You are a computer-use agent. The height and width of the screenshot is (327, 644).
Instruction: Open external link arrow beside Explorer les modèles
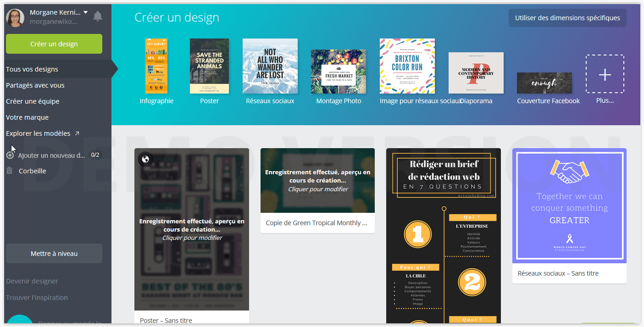tap(77, 133)
